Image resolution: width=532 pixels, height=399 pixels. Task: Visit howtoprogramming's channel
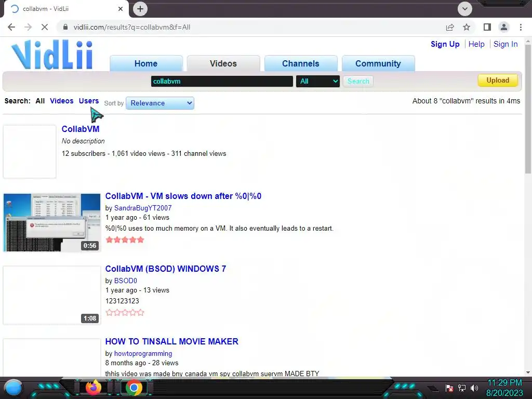click(x=143, y=353)
